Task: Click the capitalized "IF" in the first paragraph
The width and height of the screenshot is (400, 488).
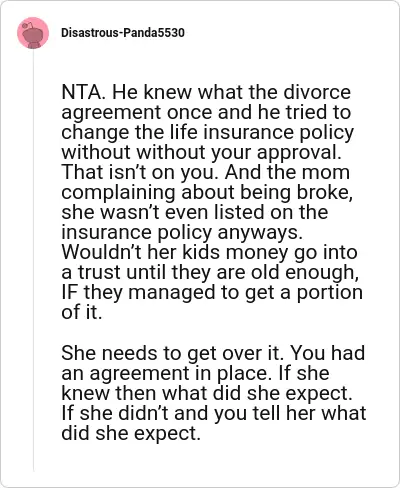Action: click(69, 292)
